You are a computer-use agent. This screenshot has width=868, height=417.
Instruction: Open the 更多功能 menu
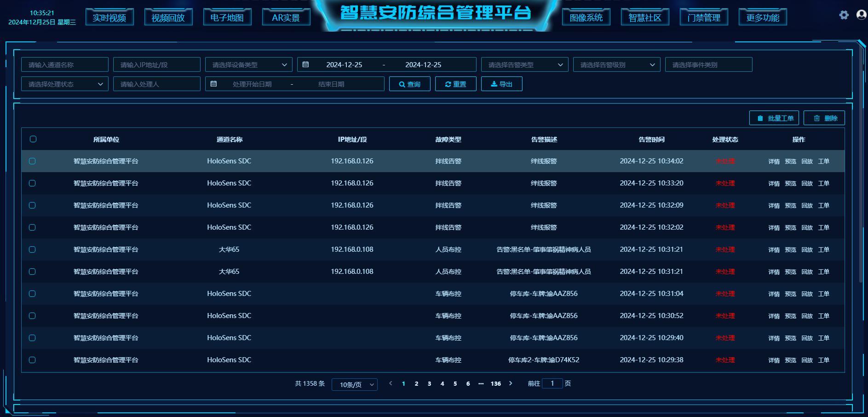pos(763,17)
